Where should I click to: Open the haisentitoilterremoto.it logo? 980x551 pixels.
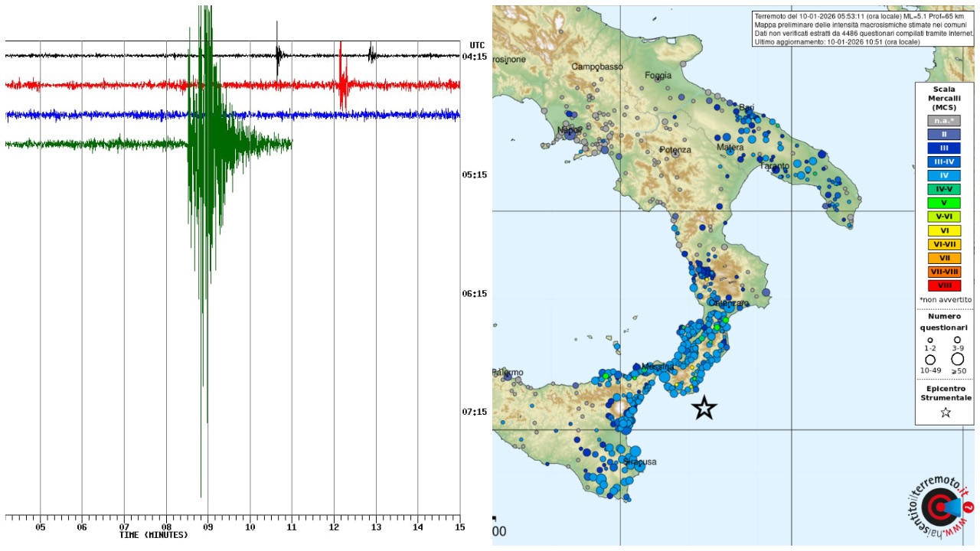point(939,508)
